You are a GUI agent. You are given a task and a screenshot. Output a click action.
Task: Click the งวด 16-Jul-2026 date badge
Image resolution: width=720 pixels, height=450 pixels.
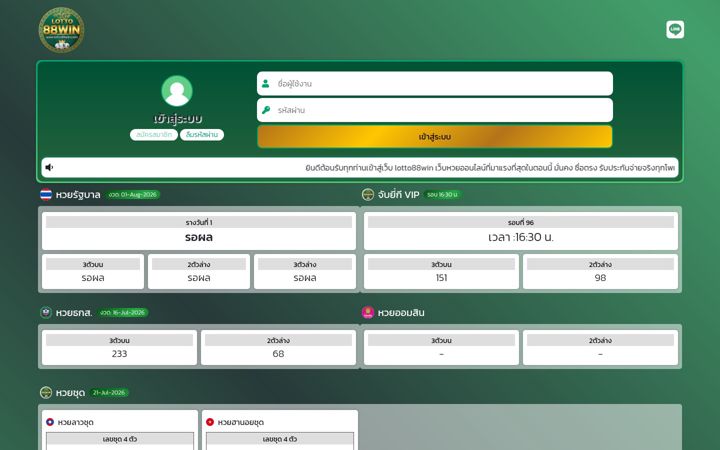pyautogui.click(x=123, y=313)
